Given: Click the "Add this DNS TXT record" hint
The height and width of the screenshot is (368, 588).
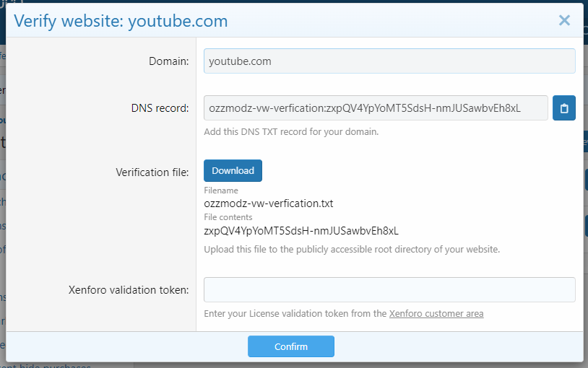Looking at the screenshot, I should [291, 131].
